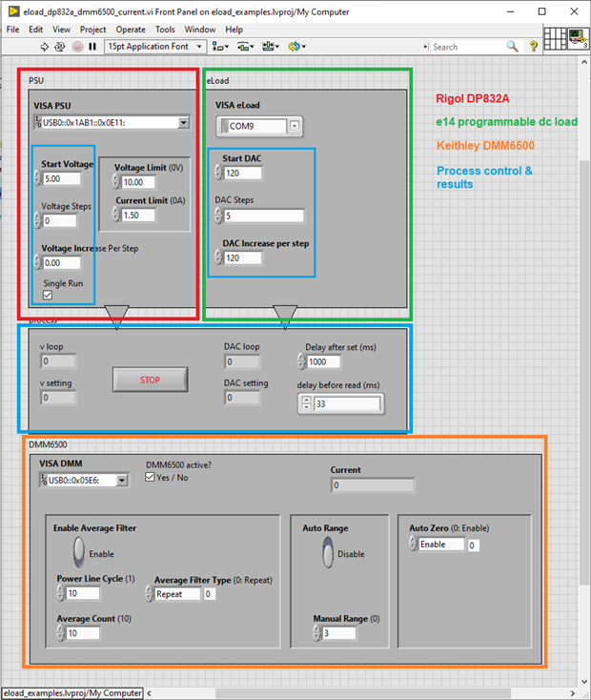Flip the Enable Average Filter switch

click(79, 552)
